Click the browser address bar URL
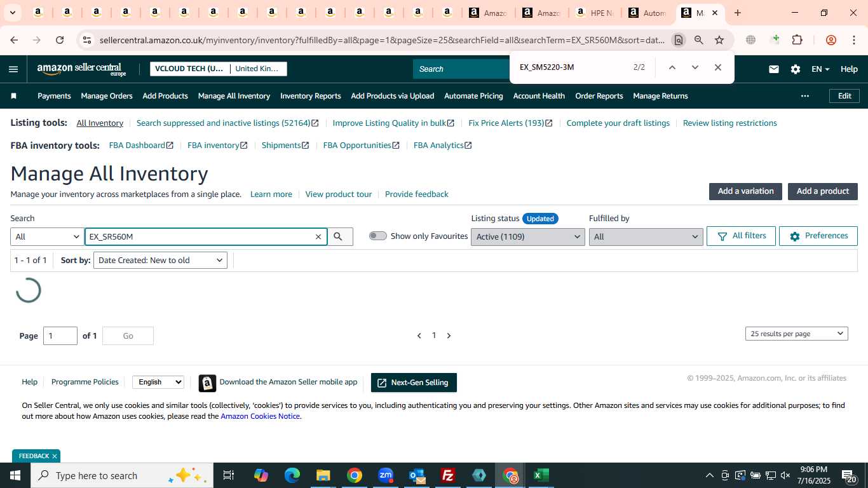 tap(382, 40)
